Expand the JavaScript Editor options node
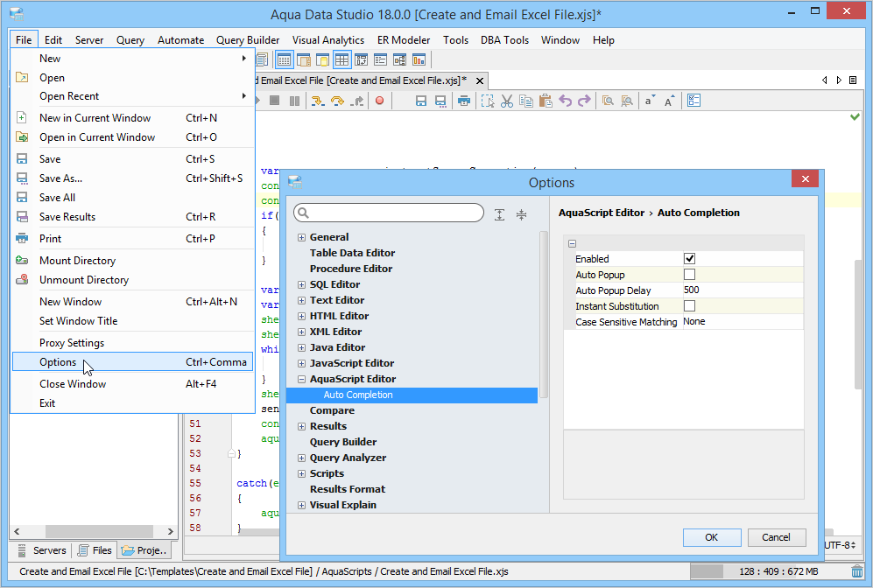The height and width of the screenshot is (588, 873). click(301, 364)
